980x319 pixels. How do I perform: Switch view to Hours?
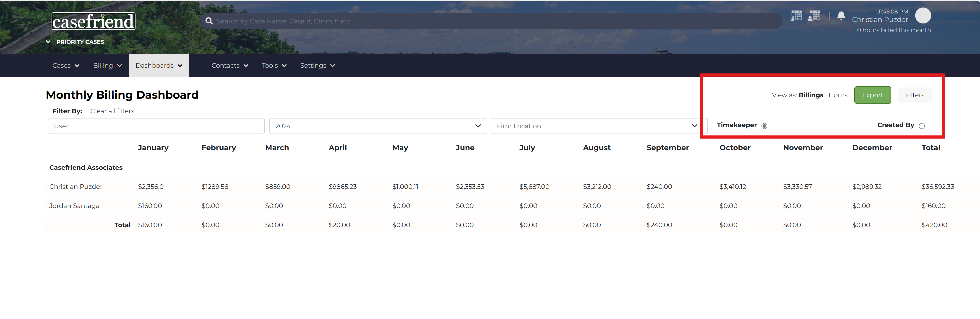[x=838, y=95]
